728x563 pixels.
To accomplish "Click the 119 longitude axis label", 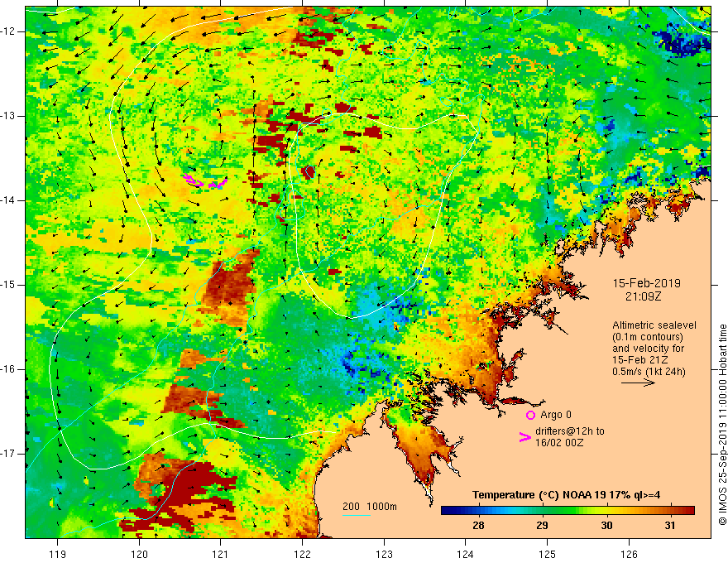I will (x=58, y=555).
